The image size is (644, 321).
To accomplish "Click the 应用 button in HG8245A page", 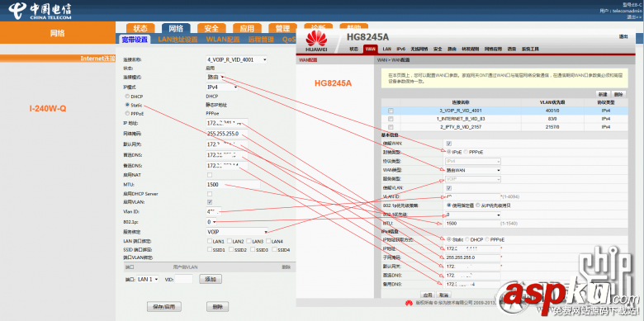I will (x=428, y=295).
